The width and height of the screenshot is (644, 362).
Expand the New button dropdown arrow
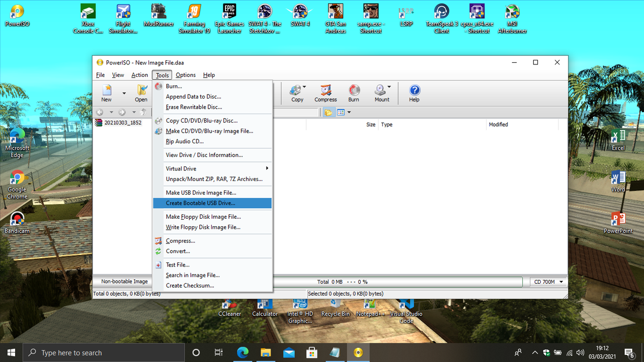[124, 93]
